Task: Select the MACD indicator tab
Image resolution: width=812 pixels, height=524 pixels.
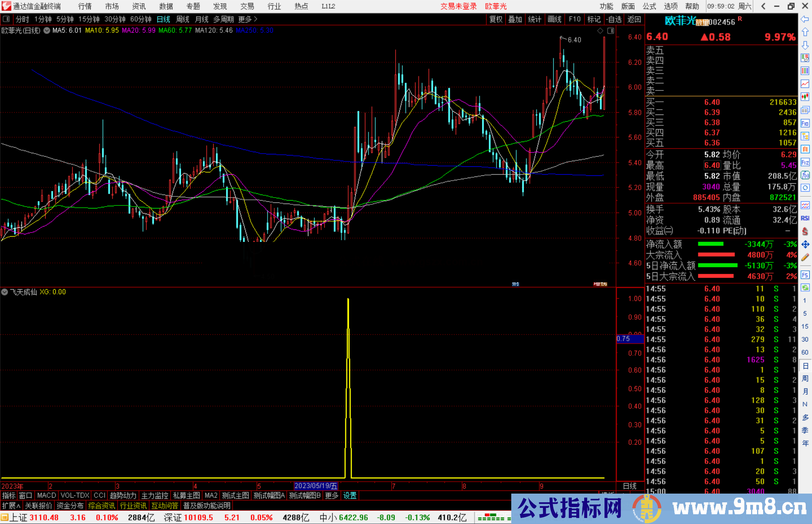Action: (47, 495)
